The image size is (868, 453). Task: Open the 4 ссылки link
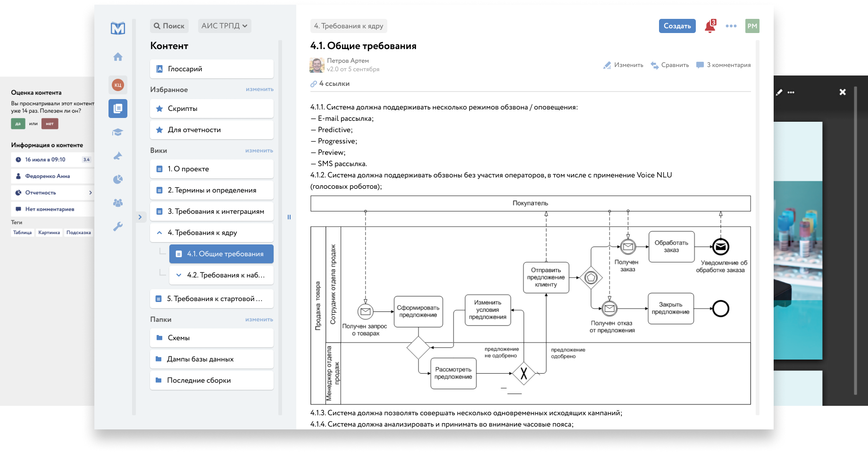[x=329, y=83]
